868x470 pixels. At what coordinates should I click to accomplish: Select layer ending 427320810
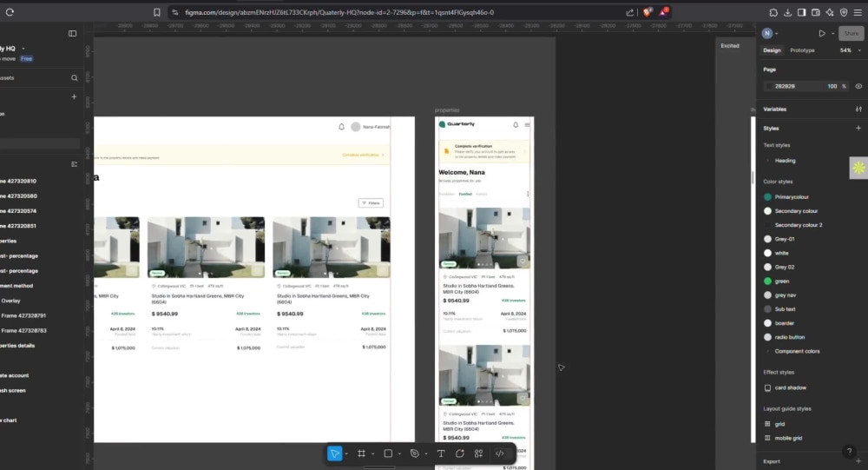(18, 182)
